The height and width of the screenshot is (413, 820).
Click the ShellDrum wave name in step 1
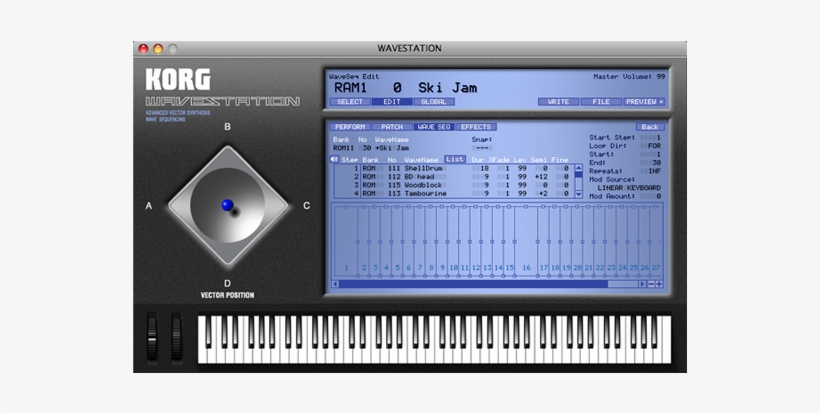pyautogui.click(x=423, y=168)
